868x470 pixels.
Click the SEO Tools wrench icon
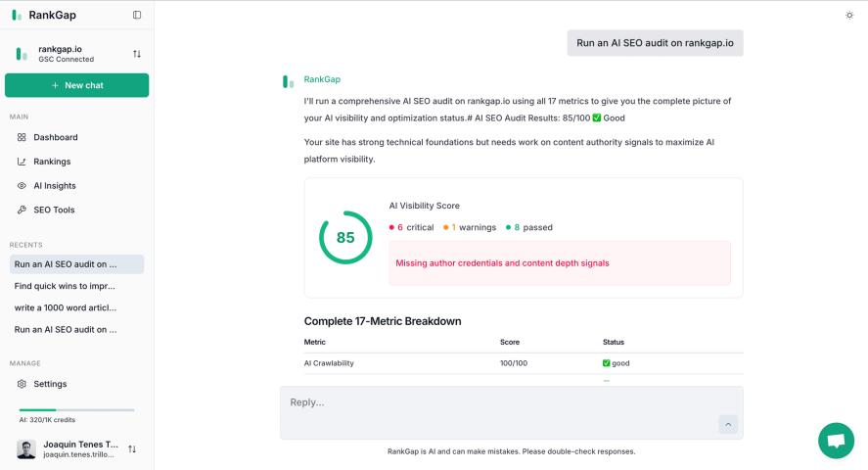(x=22, y=210)
